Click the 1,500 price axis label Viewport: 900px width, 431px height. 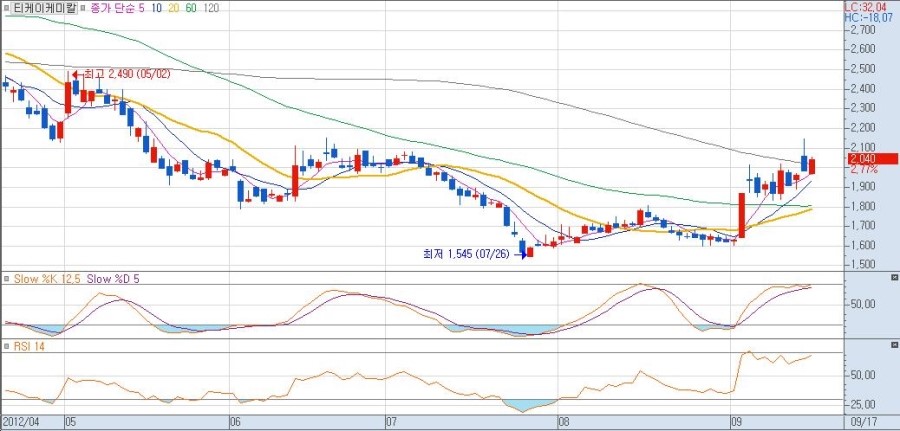tap(863, 265)
